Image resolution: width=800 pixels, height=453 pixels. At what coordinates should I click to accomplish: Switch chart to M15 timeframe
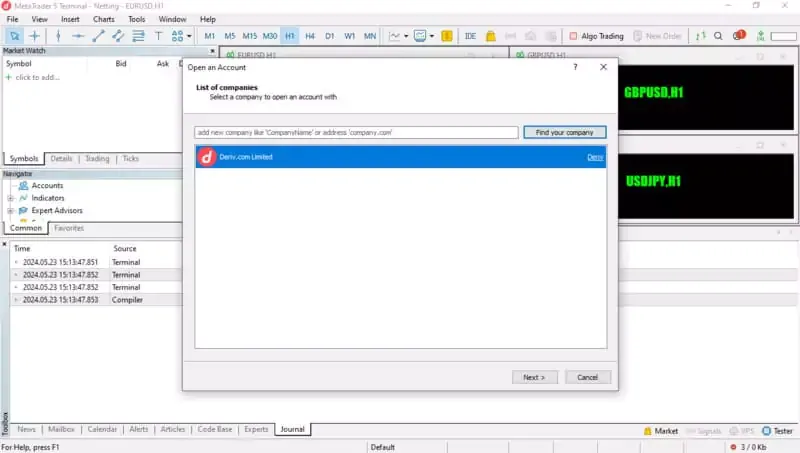(x=249, y=36)
